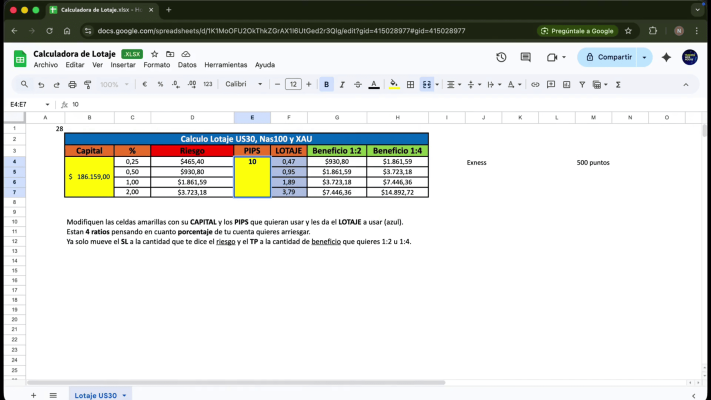711x400 pixels.
Task: Insert link using the chain icon
Action: pos(535,84)
